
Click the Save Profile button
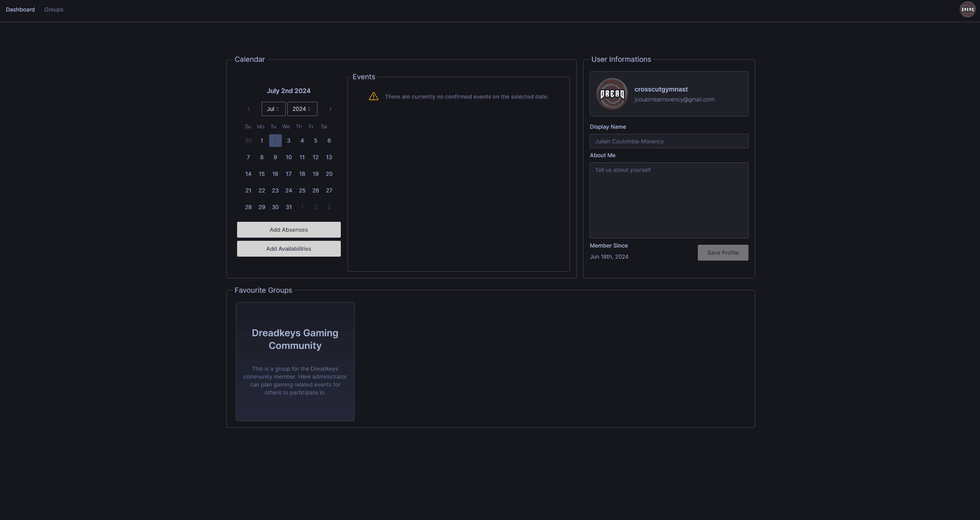click(x=723, y=252)
